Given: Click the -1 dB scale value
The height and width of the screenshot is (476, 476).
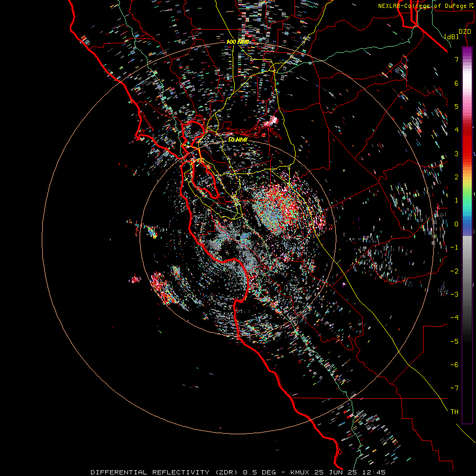Looking at the screenshot, I should [454, 248].
